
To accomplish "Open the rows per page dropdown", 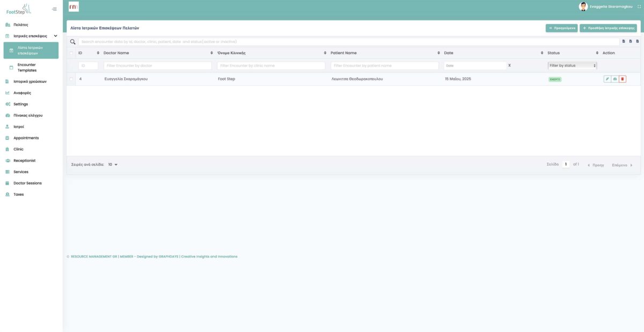I will click(x=113, y=165).
